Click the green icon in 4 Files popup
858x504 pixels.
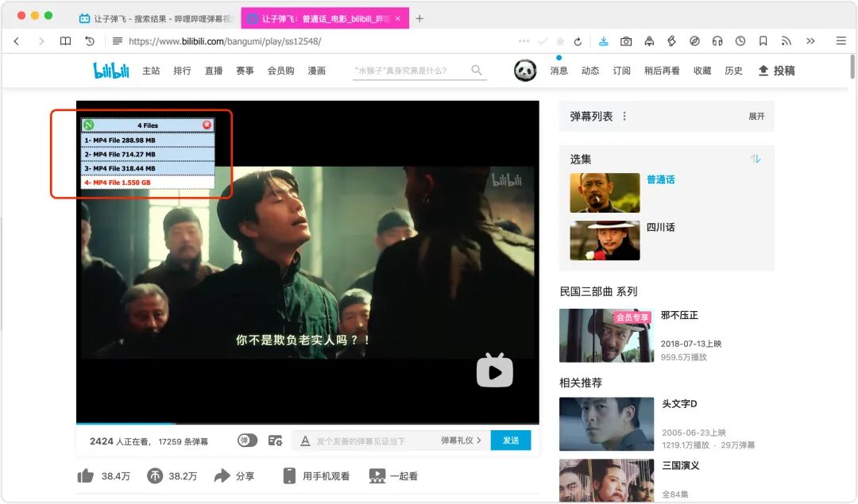coord(89,125)
